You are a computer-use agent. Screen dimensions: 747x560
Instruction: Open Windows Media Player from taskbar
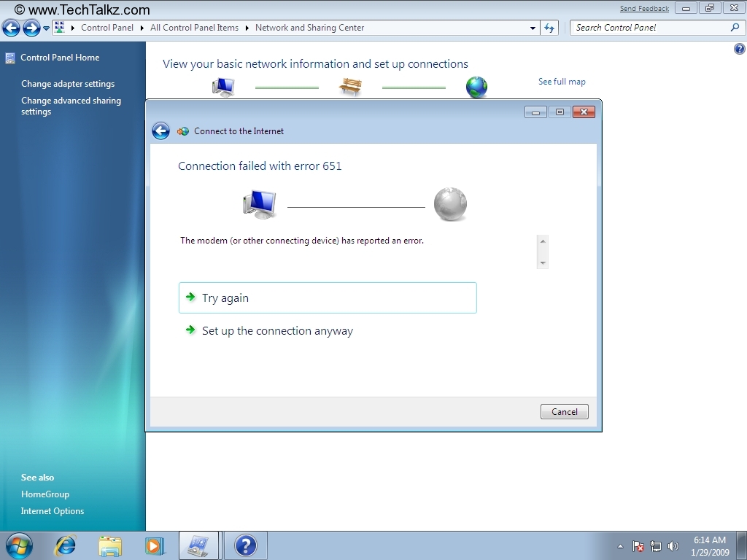tap(154, 545)
